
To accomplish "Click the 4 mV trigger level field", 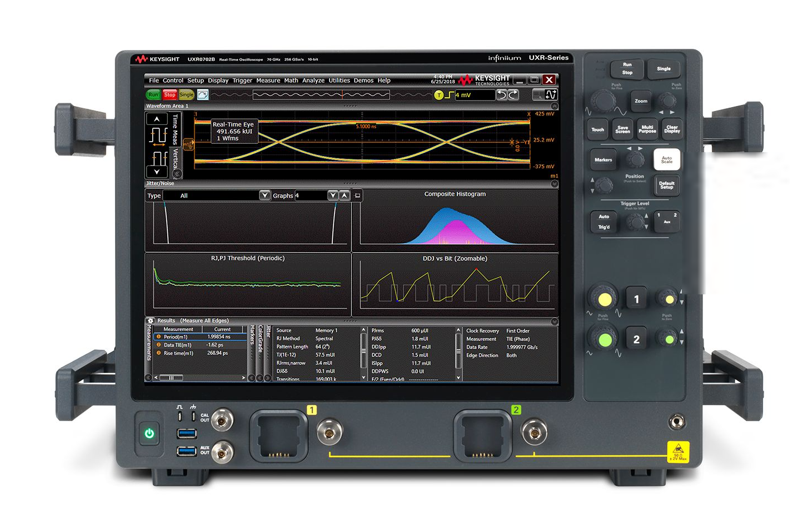I will pos(474,95).
